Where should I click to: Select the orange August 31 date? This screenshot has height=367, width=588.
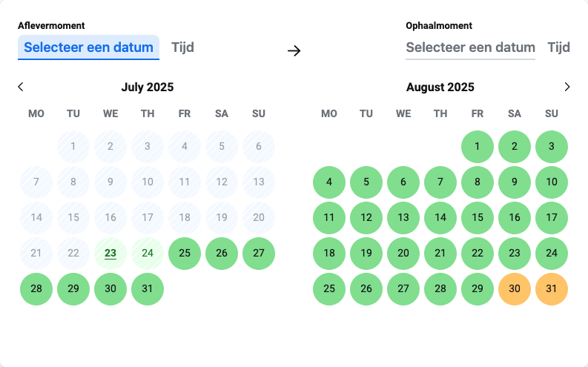point(552,289)
